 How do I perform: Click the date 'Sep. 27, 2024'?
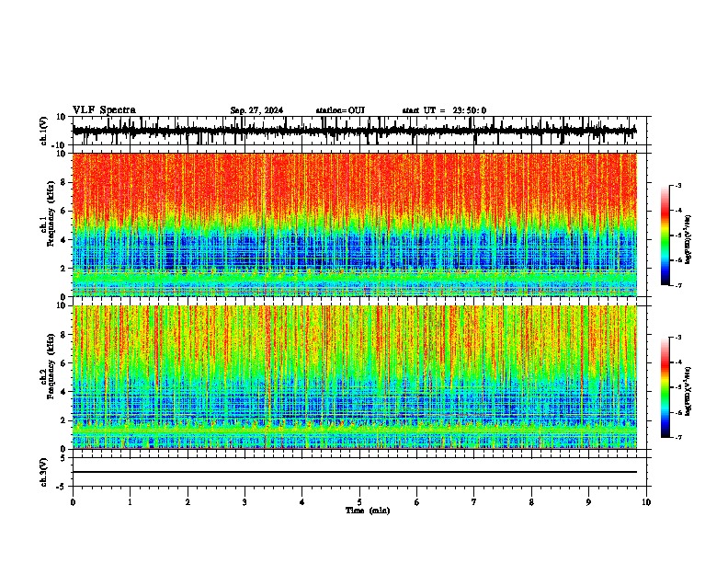(256, 110)
